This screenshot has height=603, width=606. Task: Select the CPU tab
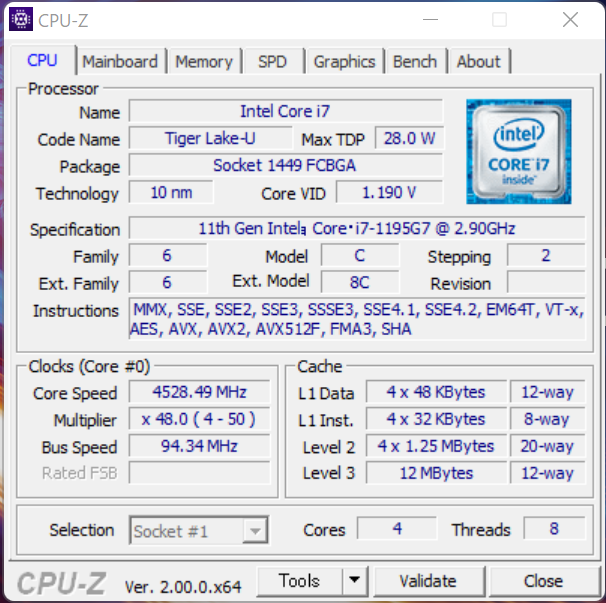click(43, 60)
